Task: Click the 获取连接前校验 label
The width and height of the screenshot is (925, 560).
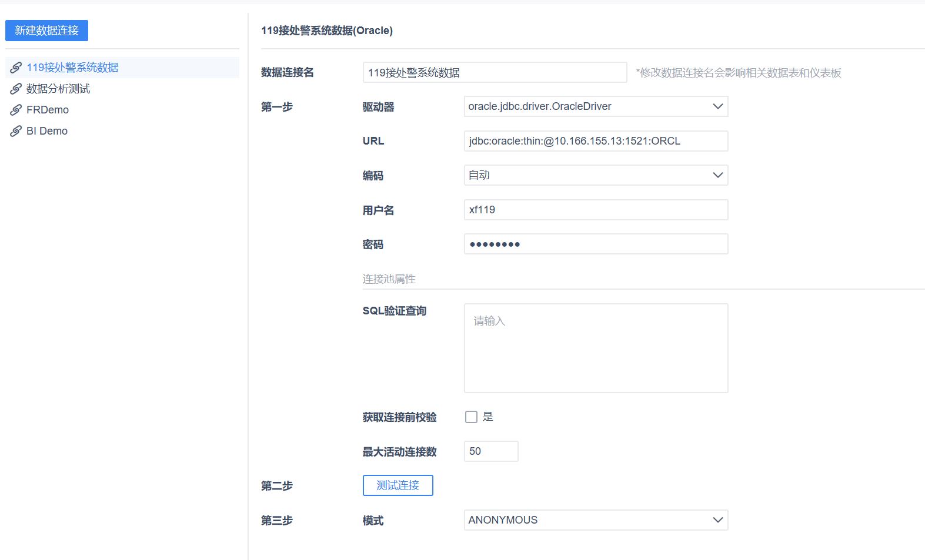Action: click(x=400, y=417)
